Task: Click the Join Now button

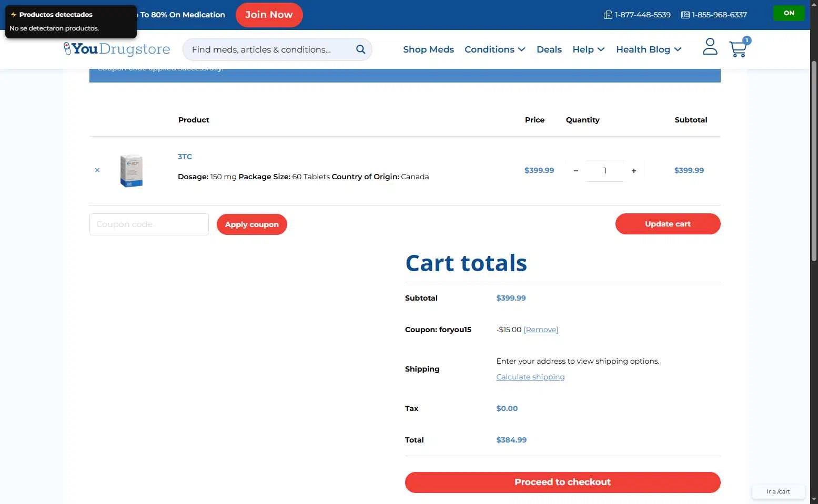Action: [x=269, y=15]
